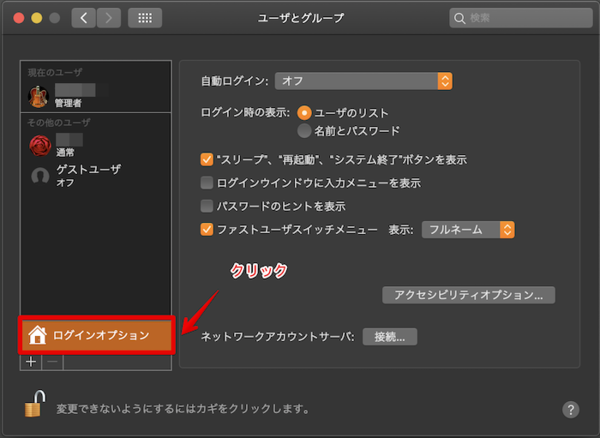Click the アクセシビリティオプション... button
Image resolution: width=600 pixels, height=438 pixels.
pyautogui.click(x=468, y=295)
